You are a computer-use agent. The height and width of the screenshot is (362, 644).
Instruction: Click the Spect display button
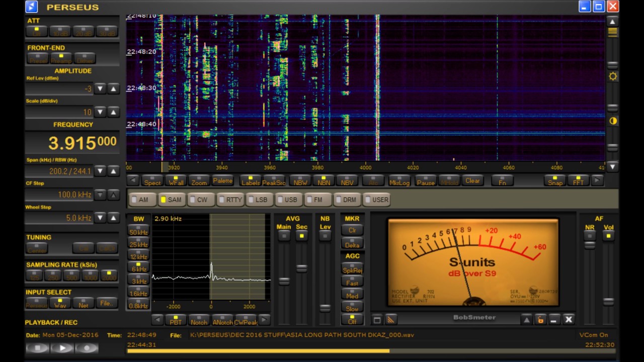click(152, 180)
